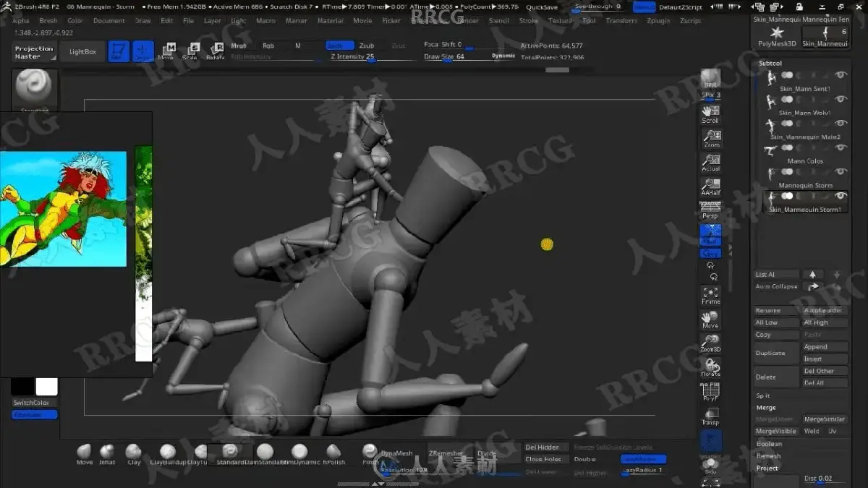Toggle Persp perspective view icon
Screen dimensions: 868x488
[710, 210]
